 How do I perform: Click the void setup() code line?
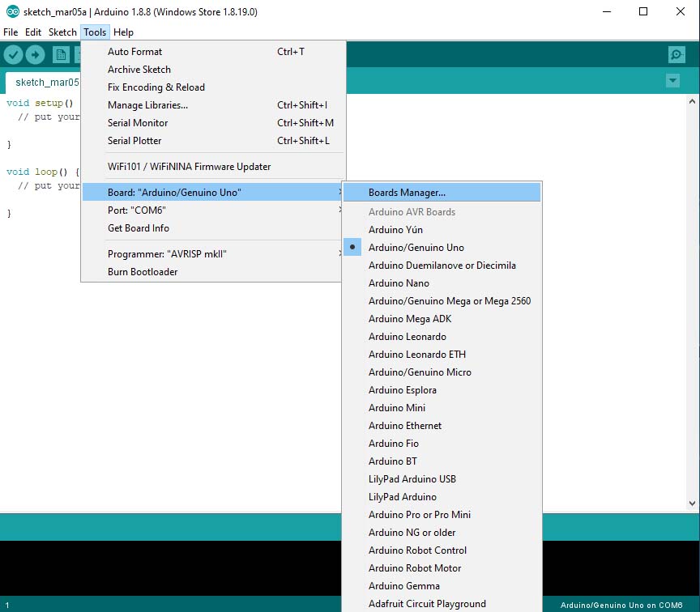pyautogui.click(x=40, y=103)
